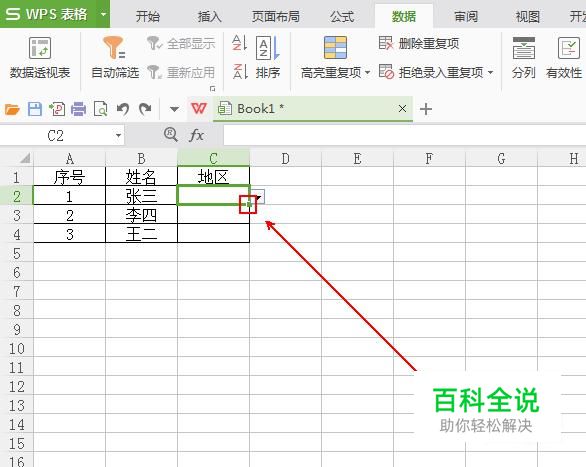Screen dimensions: 586x467
Task: Select row 1 header
Action: coord(16,177)
